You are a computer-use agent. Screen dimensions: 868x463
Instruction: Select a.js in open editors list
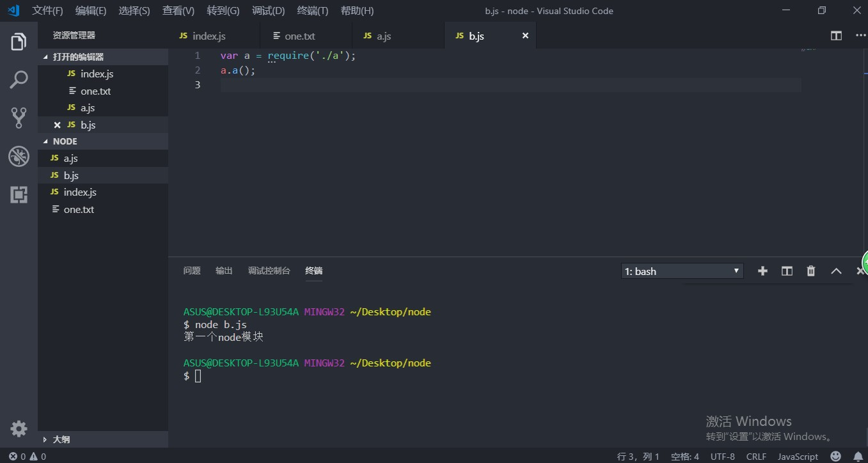[x=103, y=107]
